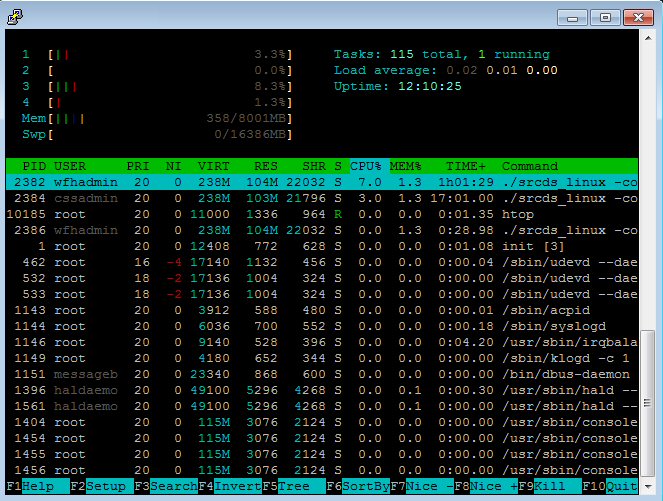The height and width of the screenshot is (501, 663).
Task: Select console process row PID 1455
Action: (x=322, y=454)
